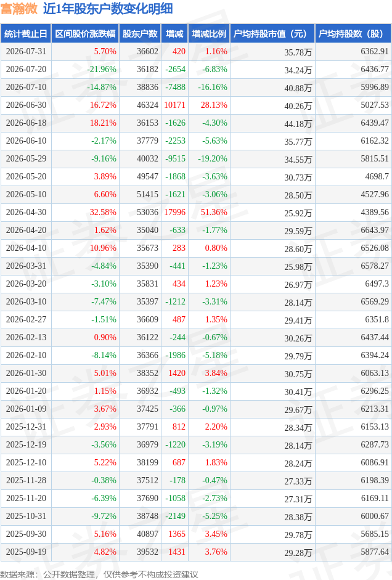Click the 增减 column header
The image size is (392, 580).
174,34
